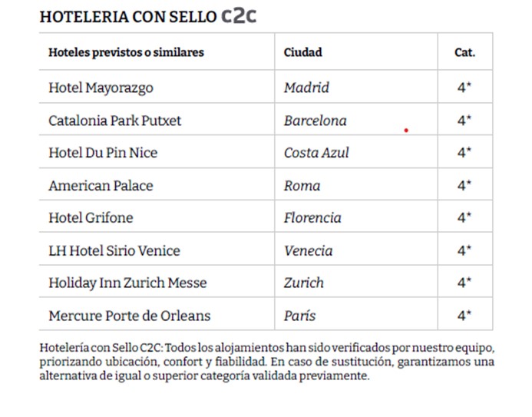Viewport: 532px width, 417px height.
Task: Click the small red dot marker
Action: point(406,131)
